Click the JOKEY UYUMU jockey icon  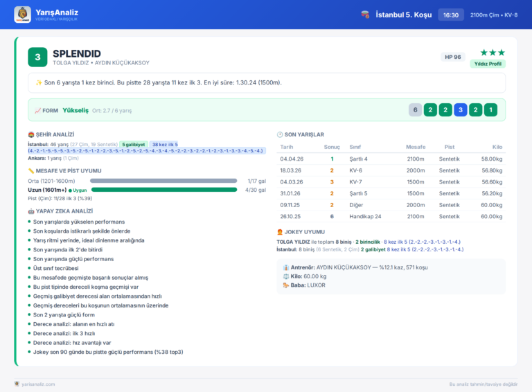pyautogui.click(x=280, y=232)
